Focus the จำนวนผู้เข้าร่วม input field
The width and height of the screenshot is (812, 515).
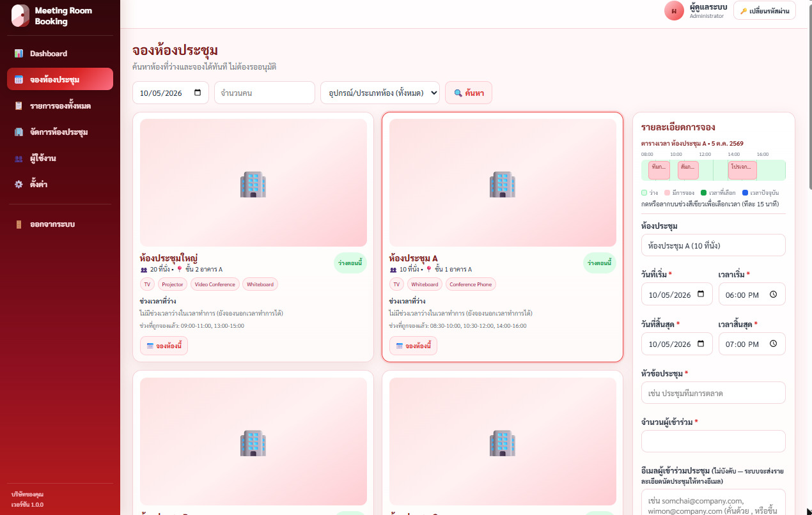point(713,442)
